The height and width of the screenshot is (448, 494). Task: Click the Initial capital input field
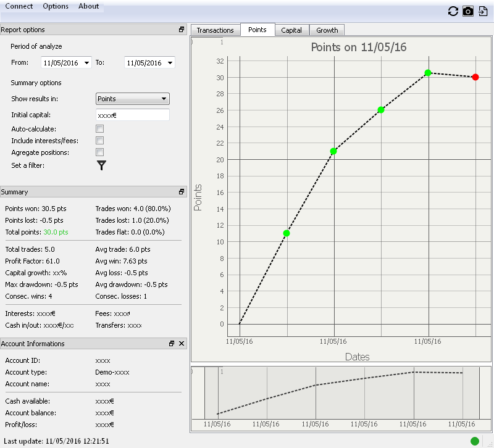pos(133,115)
